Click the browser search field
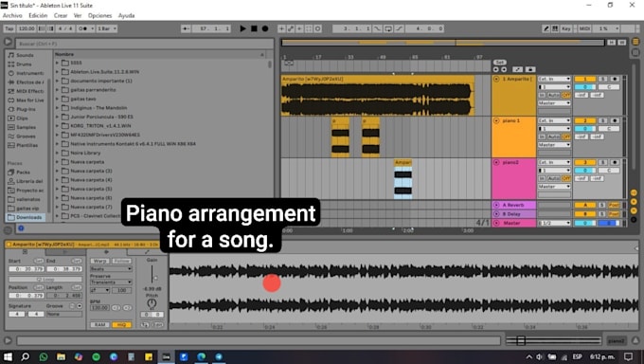The image size is (644, 364). [x=145, y=44]
